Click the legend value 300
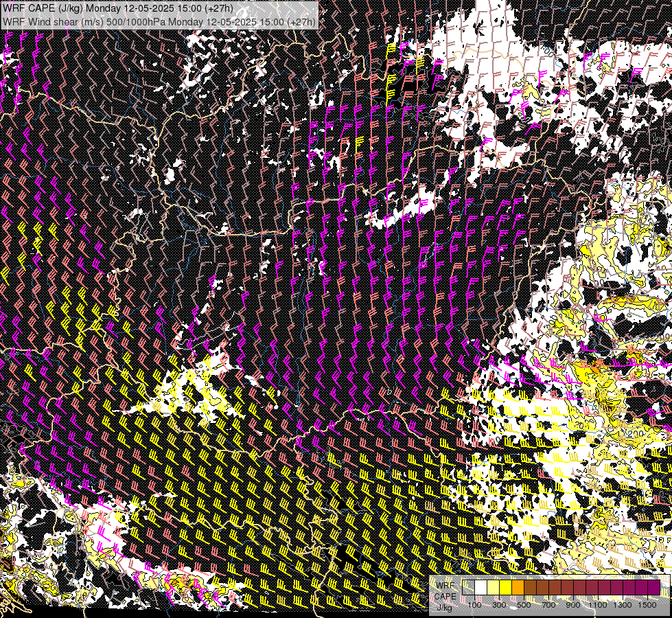 pos(499,605)
